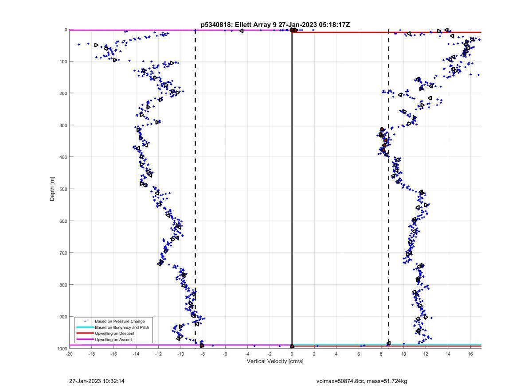Click the plot title p5340818 Ellett Array 9
This screenshot has width=532, height=392.
275,25
